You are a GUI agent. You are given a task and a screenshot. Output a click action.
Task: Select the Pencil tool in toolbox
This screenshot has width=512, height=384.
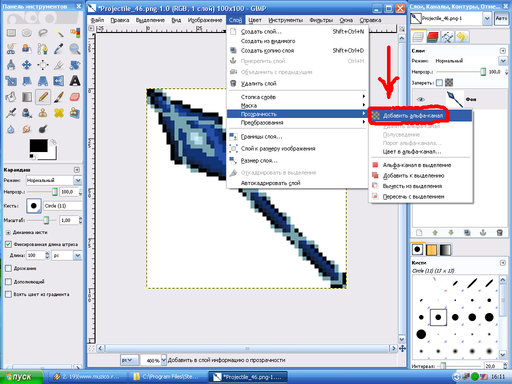[x=43, y=97]
